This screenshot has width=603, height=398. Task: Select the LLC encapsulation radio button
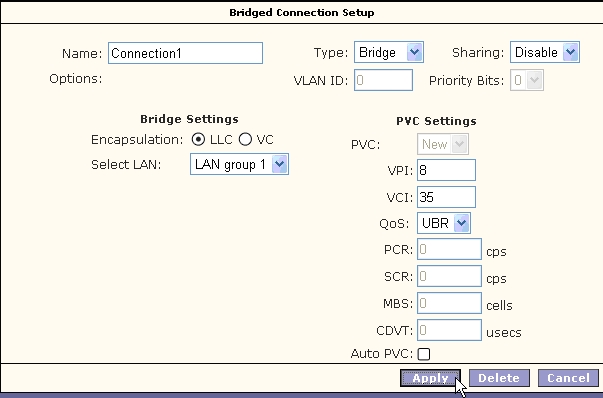point(198,139)
